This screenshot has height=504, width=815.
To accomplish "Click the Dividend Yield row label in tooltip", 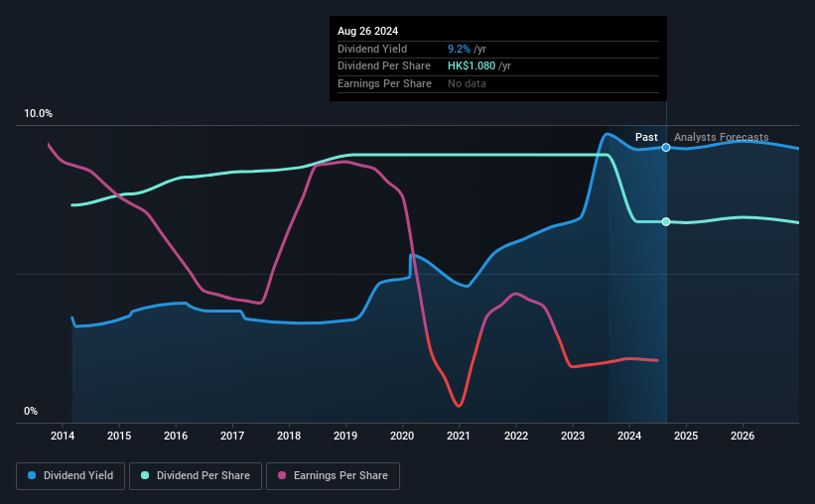I will coord(372,49).
